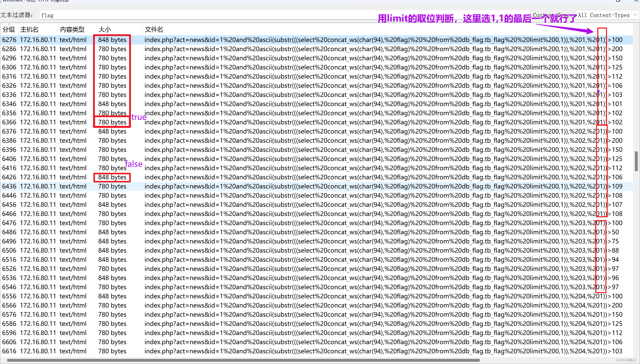Select the row for packet 6516
This screenshot has width=640, height=364.
coord(316,259)
